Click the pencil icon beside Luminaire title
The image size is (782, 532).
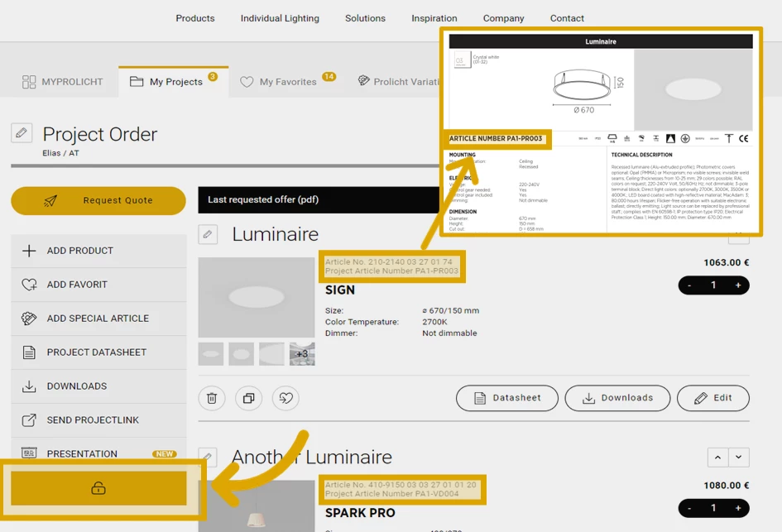tap(208, 235)
